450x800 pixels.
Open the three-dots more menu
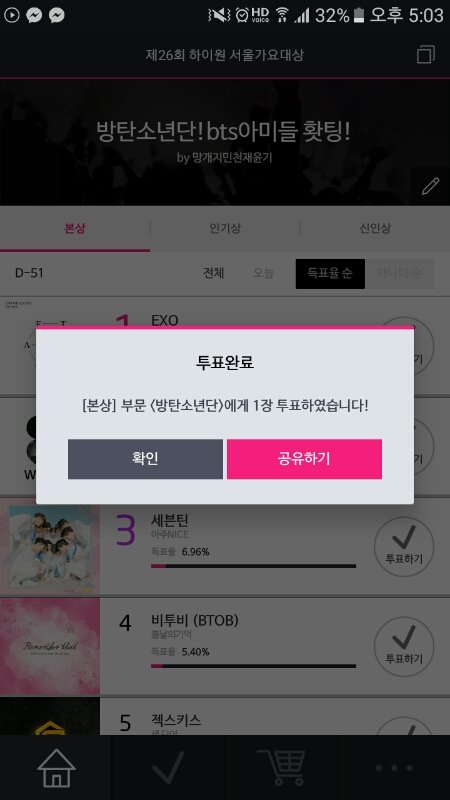394,768
